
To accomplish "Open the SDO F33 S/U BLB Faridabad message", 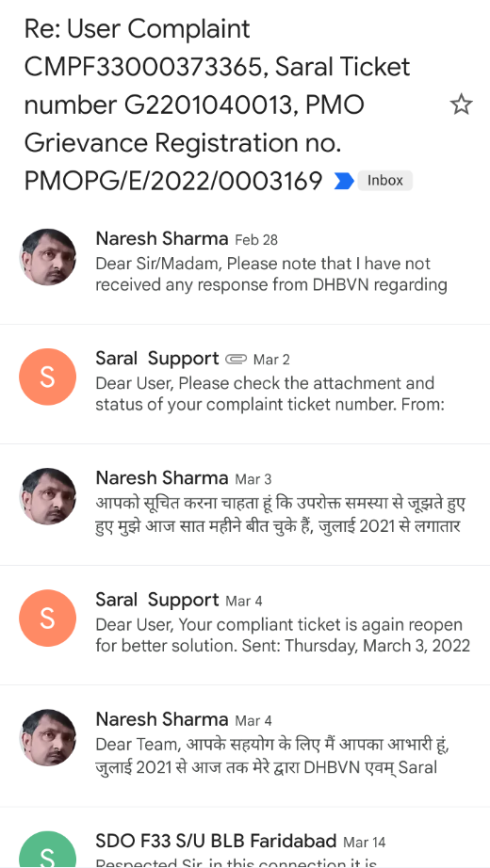I will click(x=245, y=838).
